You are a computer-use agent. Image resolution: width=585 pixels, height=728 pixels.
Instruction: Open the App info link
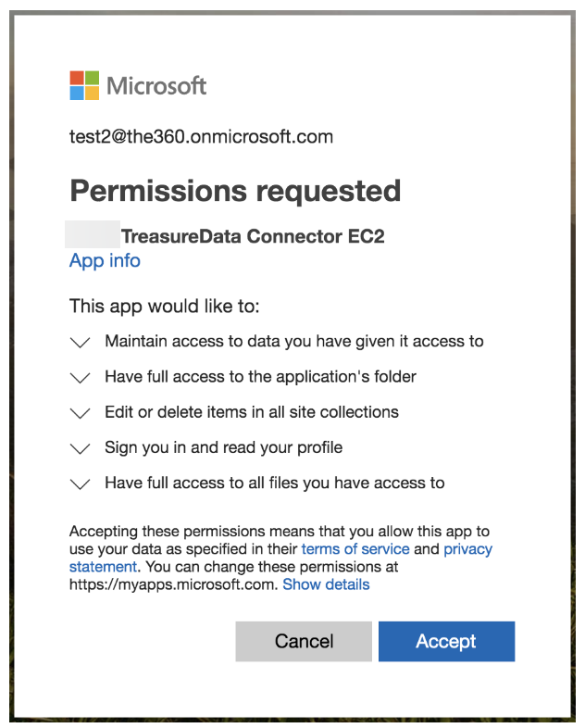tap(105, 261)
